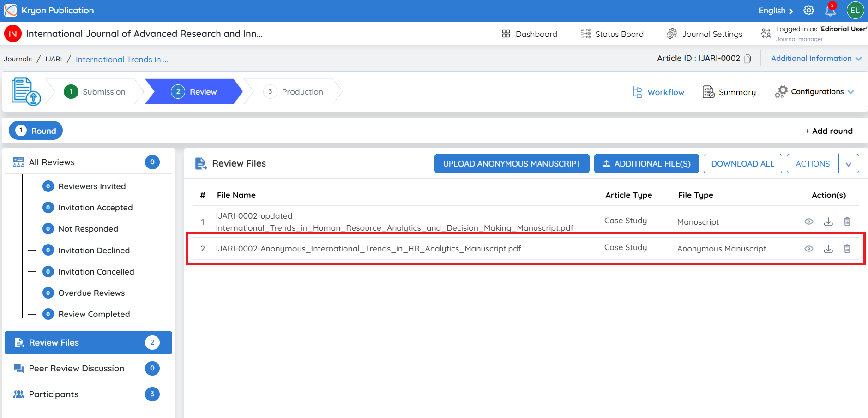Copy Article ID with clipboard icon
Screen dimensions: 868x418
coord(747,59)
